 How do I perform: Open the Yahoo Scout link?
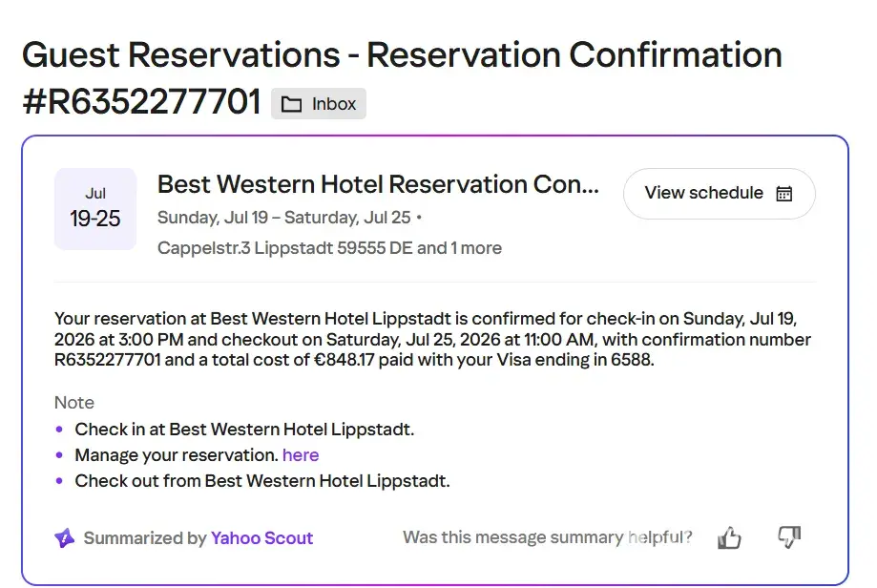pyautogui.click(x=261, y=537)
